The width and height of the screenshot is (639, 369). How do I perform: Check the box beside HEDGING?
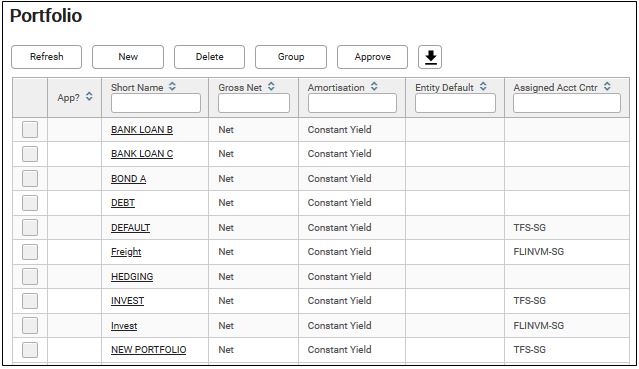click(30, 276)
